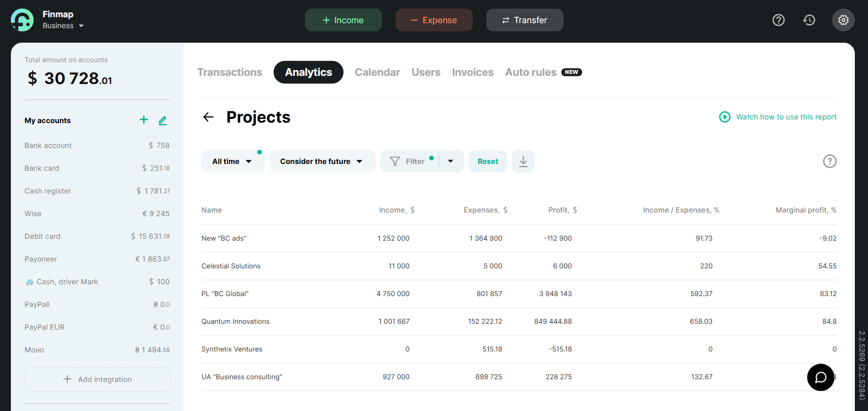Expand the Business workspace dropdown
Viewport: 868px width, 411px height.
[64, 26]
